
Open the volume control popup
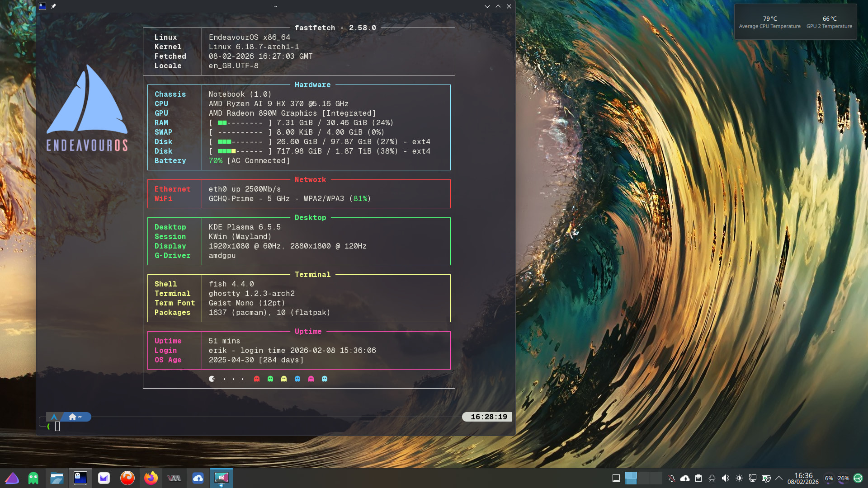pyautogui.click(x=726, y=478)
